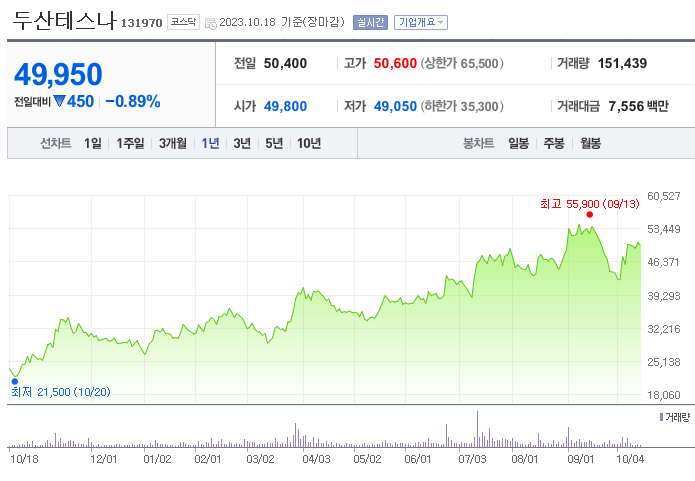Click the 60,527 price axis label

[x=664, y=196]
